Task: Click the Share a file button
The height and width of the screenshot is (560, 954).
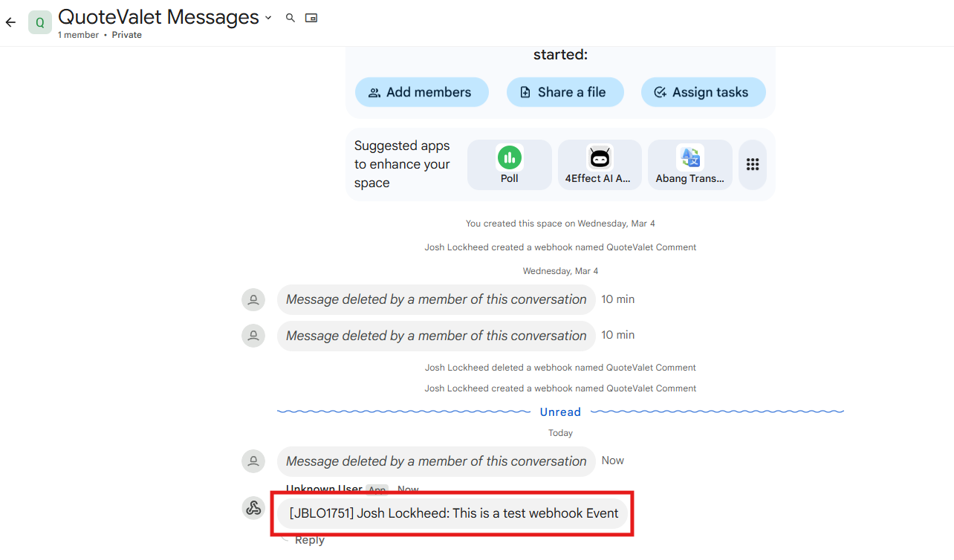Action: pos(565,92)
